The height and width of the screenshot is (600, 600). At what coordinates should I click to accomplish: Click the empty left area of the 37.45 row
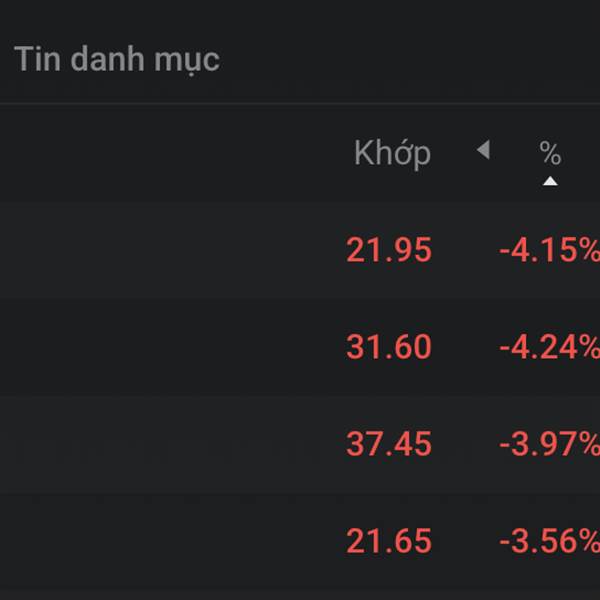click(150, 444)
